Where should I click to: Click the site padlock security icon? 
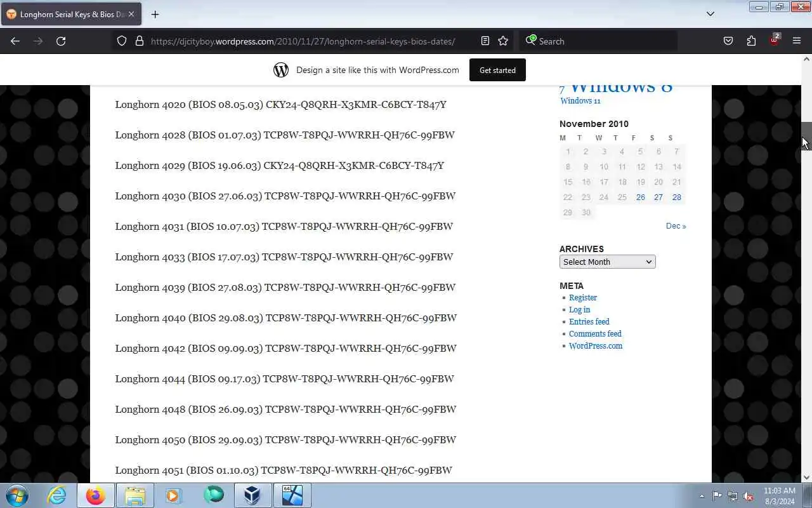[x=140, y=41]
